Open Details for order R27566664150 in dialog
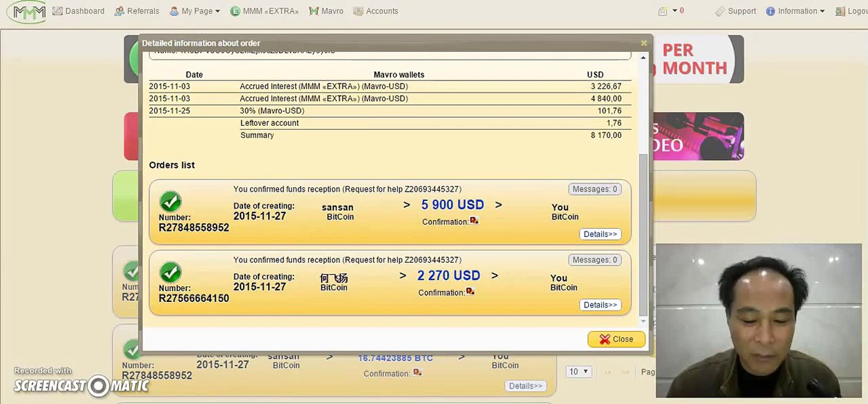868x404 pixels. [x=600, y=305]
